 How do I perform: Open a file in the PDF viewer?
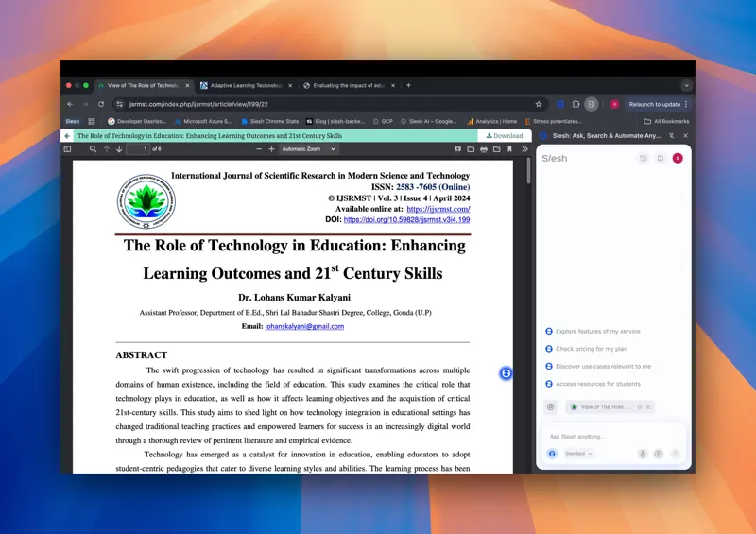pos(471,149)
